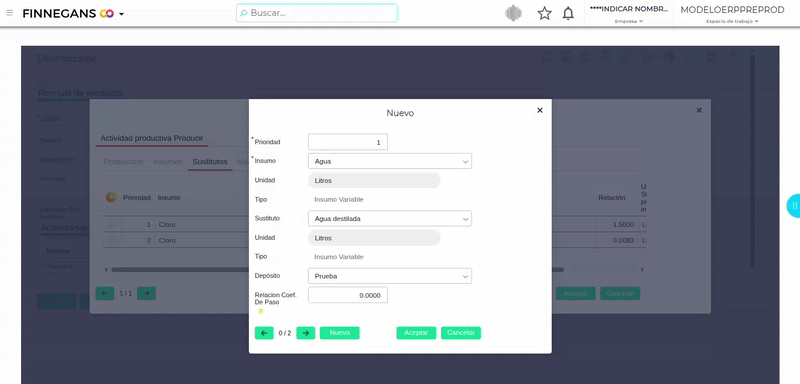Close the Actividad productiva window with its X

[699, 110]
